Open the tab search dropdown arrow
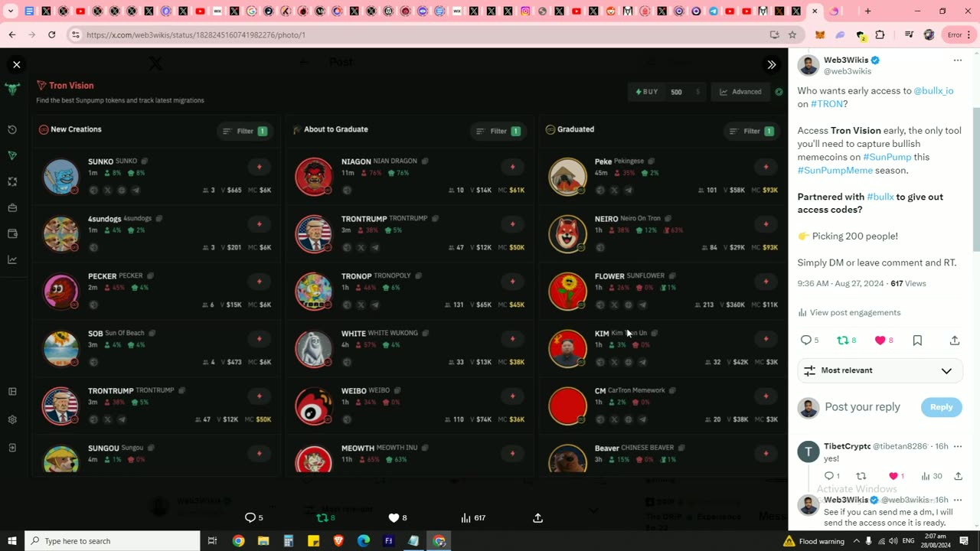 pos(11,11)
